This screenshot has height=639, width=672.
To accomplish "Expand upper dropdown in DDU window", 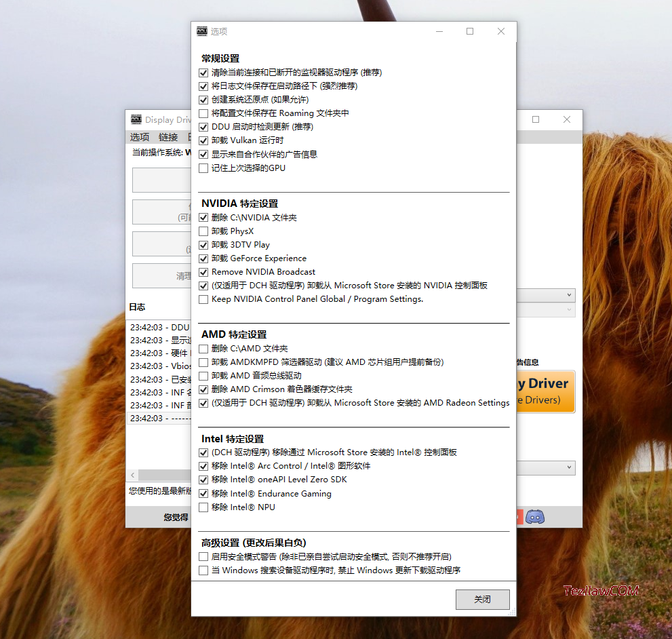I will [569, 295].
